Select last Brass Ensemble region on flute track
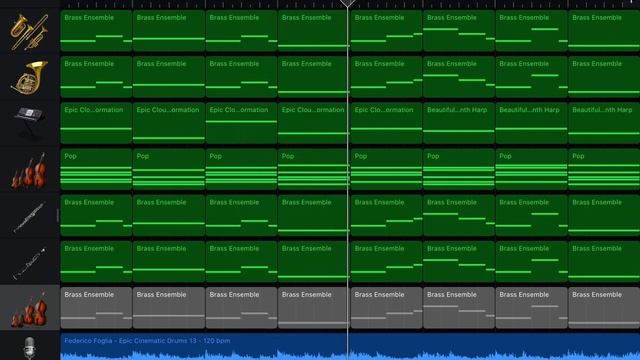This screenshot has width=640, height=360. click(604, 216)
